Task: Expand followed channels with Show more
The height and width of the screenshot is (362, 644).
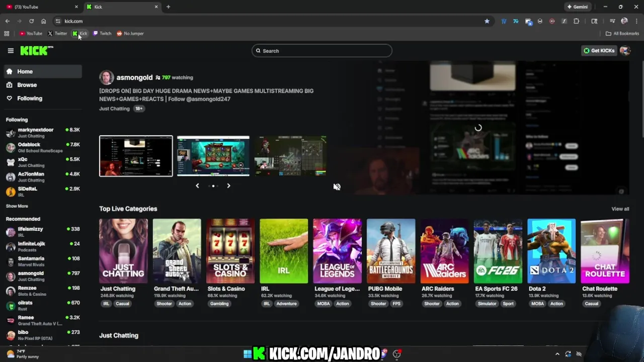Action: 17,206
